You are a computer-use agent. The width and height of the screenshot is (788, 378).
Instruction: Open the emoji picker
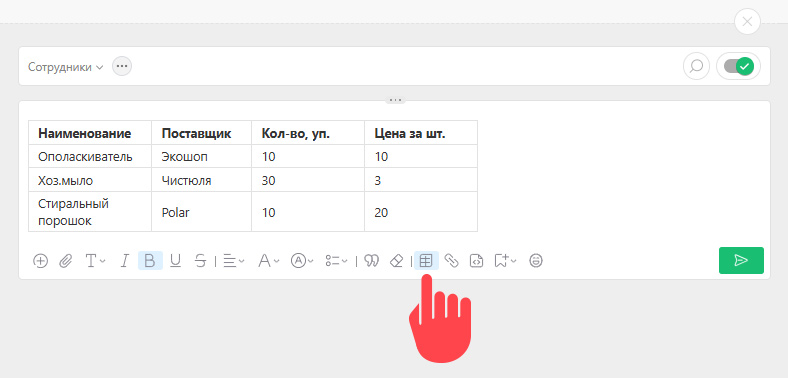click(x=536, y=261)
